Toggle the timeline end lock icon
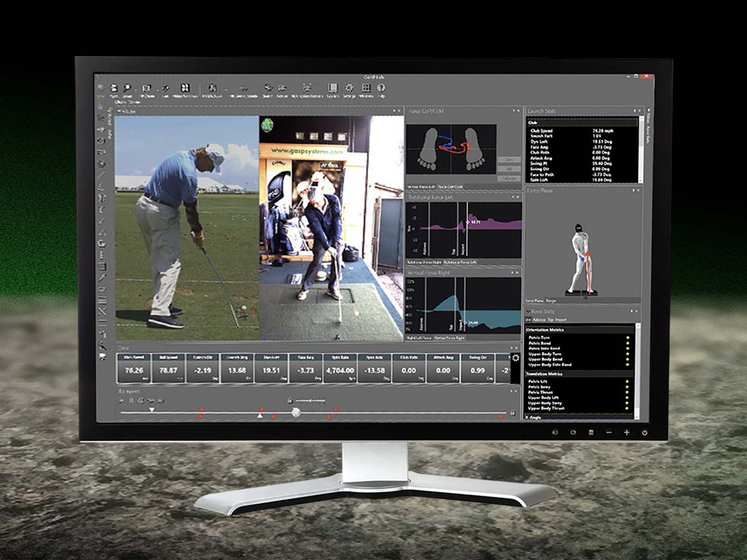Screen dimensions: 747x560 coord(513,413)
